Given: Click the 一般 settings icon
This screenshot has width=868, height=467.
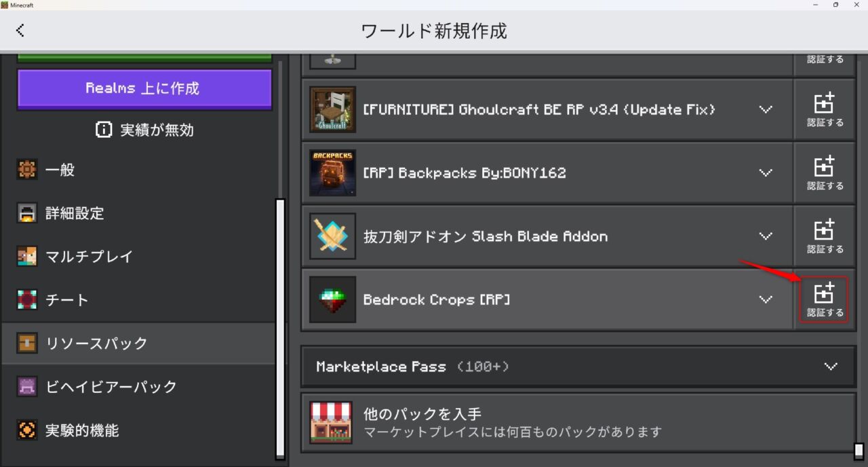Looking at the screenshot, I should point(26,170).
